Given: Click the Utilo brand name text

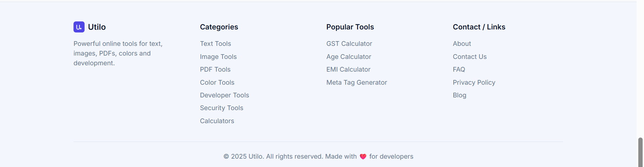Looking at the screenshot, I should 97,27.
